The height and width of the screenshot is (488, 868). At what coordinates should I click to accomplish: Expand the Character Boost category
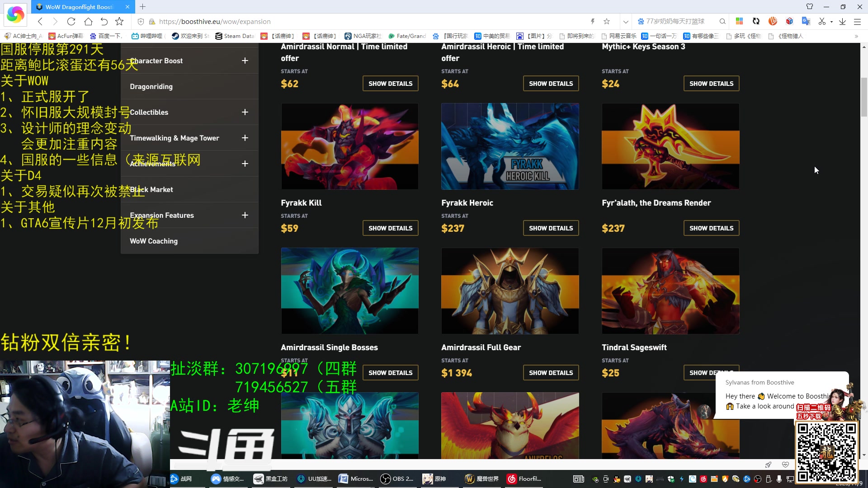(245, 61)
